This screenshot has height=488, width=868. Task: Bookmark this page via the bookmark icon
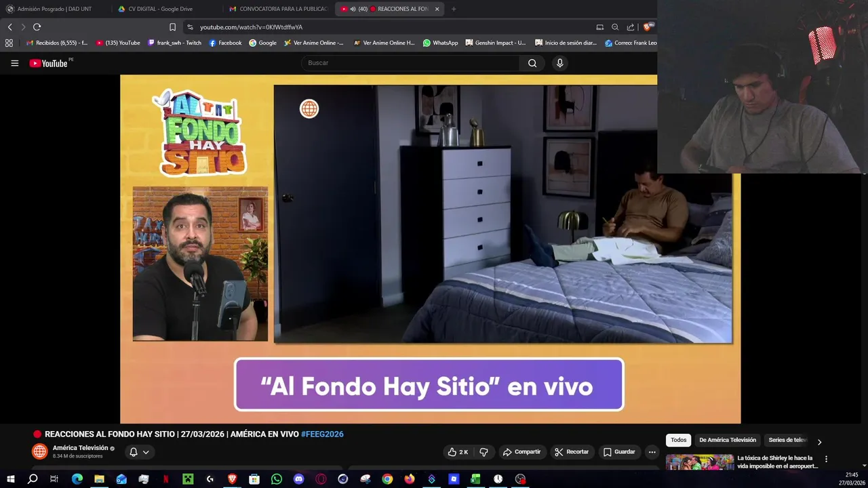(x=172, y=27)
